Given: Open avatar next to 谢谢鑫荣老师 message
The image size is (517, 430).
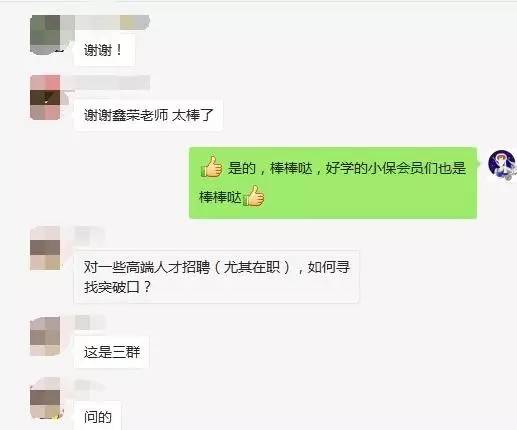Looking at the screenshot, I should (x=45, y=97).
